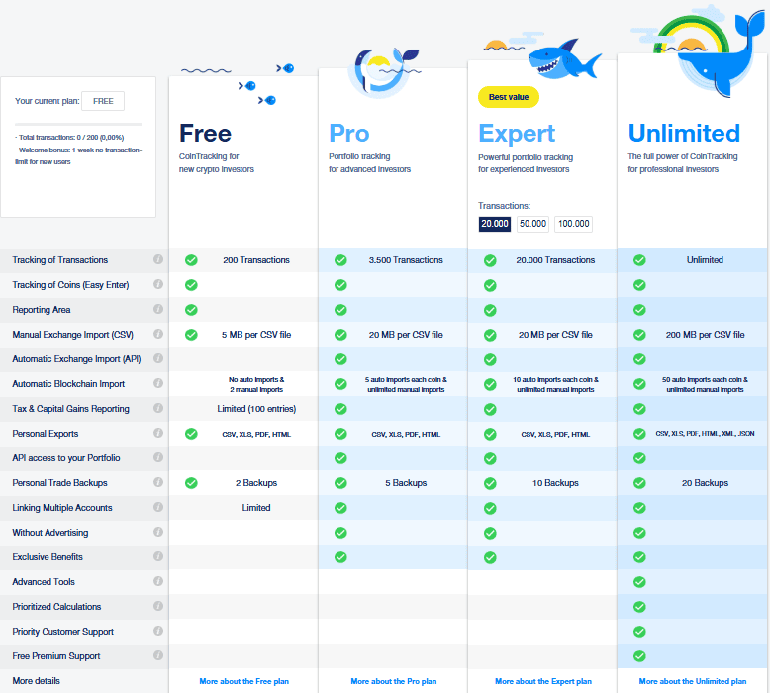
Task: Open More about the Unlimited plan
Action: click(692, 681)
